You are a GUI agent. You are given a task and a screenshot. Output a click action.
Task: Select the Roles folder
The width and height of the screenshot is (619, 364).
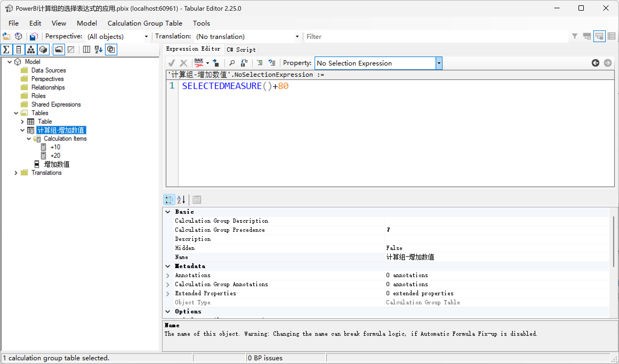coord(38,96)
